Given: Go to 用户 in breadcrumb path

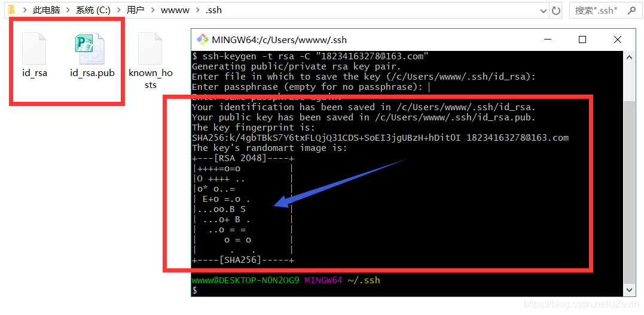Looking at the screenshot, I should 136,10.
